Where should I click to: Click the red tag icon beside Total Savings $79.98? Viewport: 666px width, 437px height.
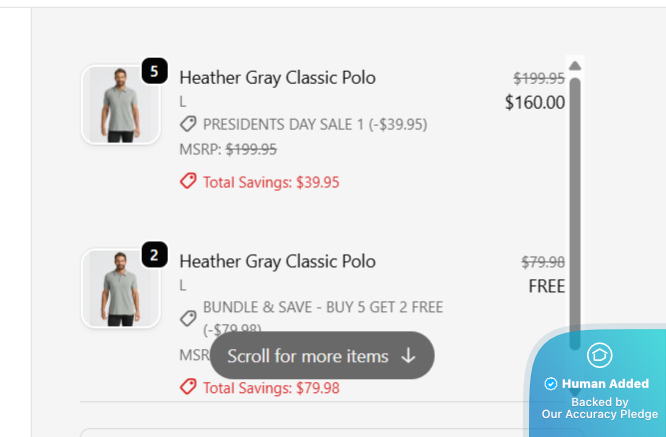(x=188, y=387)
